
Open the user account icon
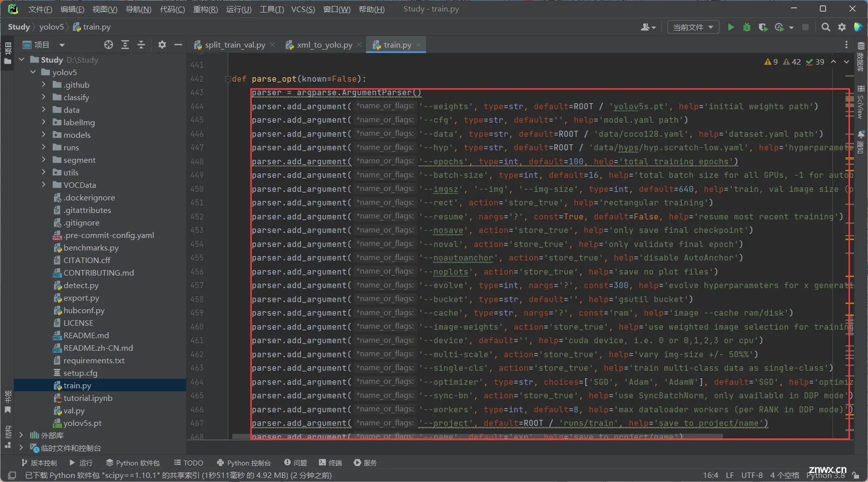click(648, 27)
